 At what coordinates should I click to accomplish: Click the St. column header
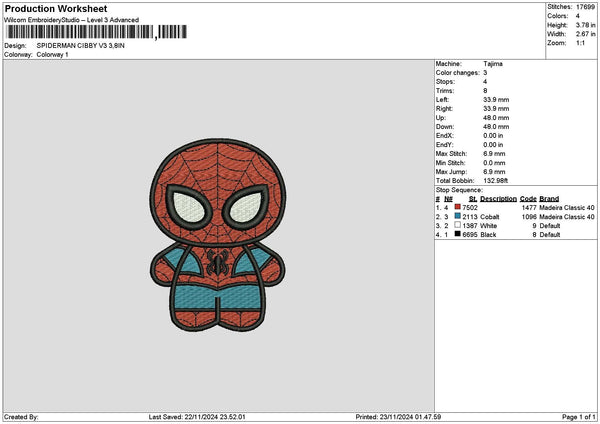click(473, 197)
